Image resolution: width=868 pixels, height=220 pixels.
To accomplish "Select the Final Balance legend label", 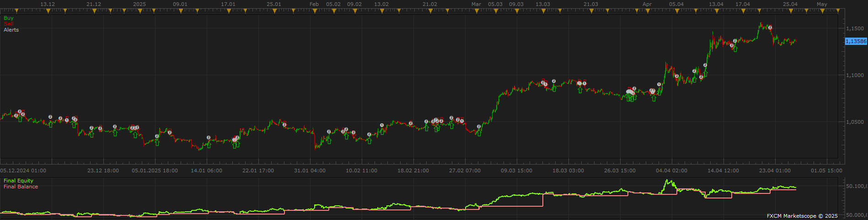I will pos(21,187).
